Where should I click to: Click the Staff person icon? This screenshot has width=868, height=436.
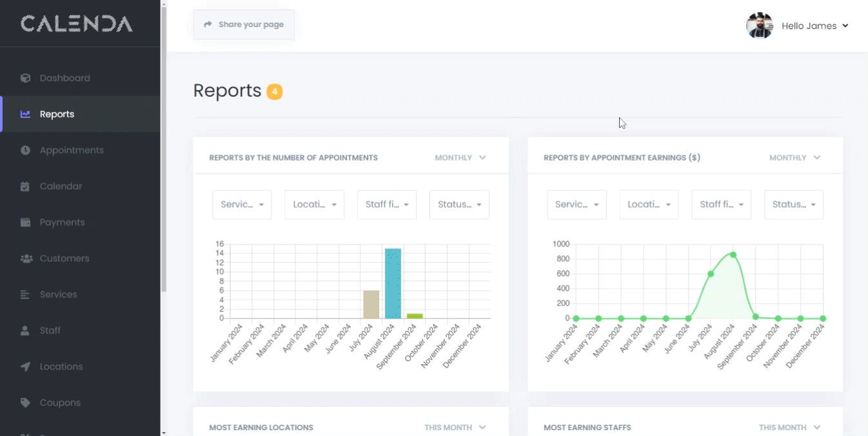(25, 331)
